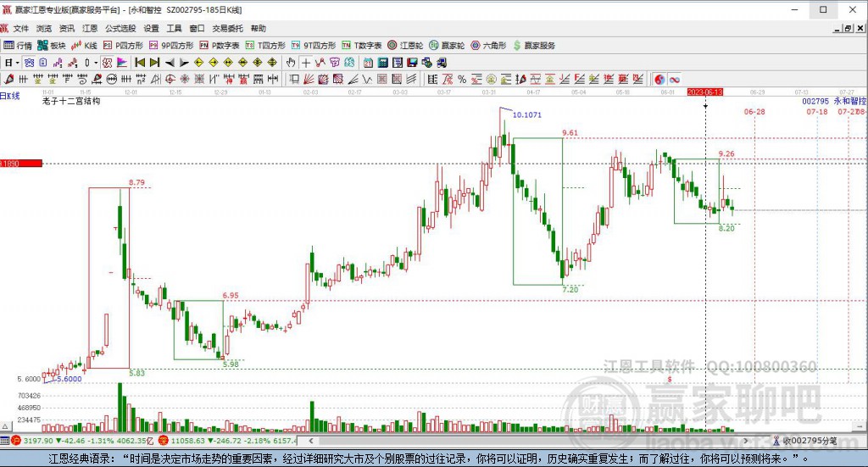Select the red pencil drawing tool
The width and height of the screenshot is (868, 467).
tap(8, 79)
